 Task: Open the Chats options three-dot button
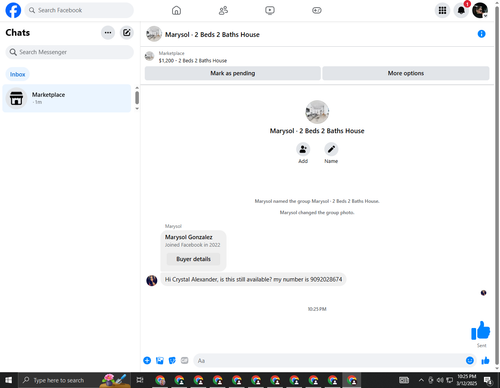(108, 33)
